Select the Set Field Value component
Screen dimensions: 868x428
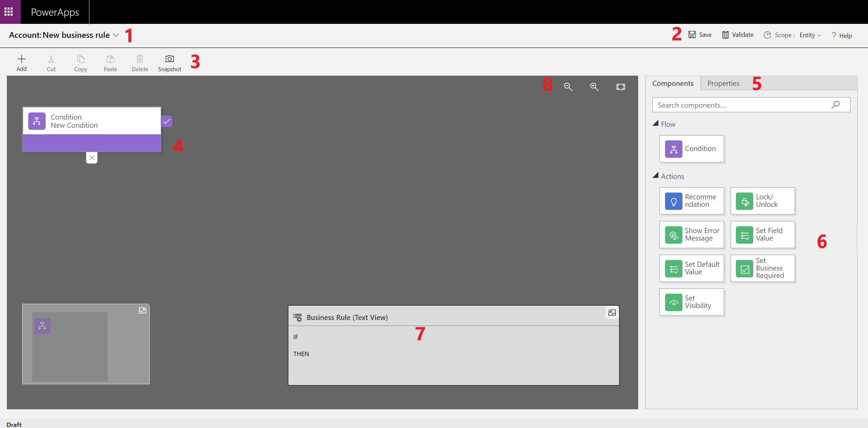pos(763,235)
